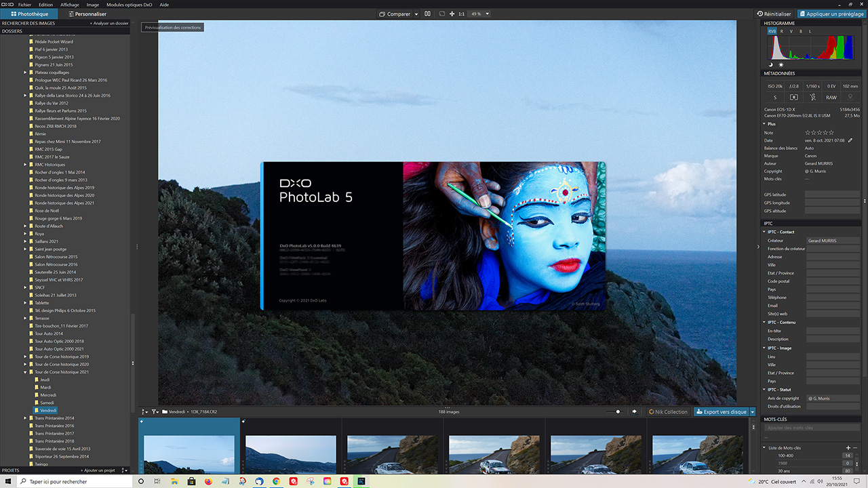
Task: Expand Plateau coquillages folder
Action: tap(25, 73)
